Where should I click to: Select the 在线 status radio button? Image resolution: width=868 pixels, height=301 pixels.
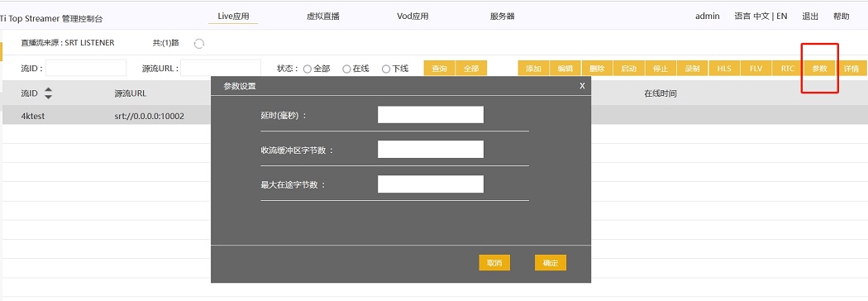(346, 69)
